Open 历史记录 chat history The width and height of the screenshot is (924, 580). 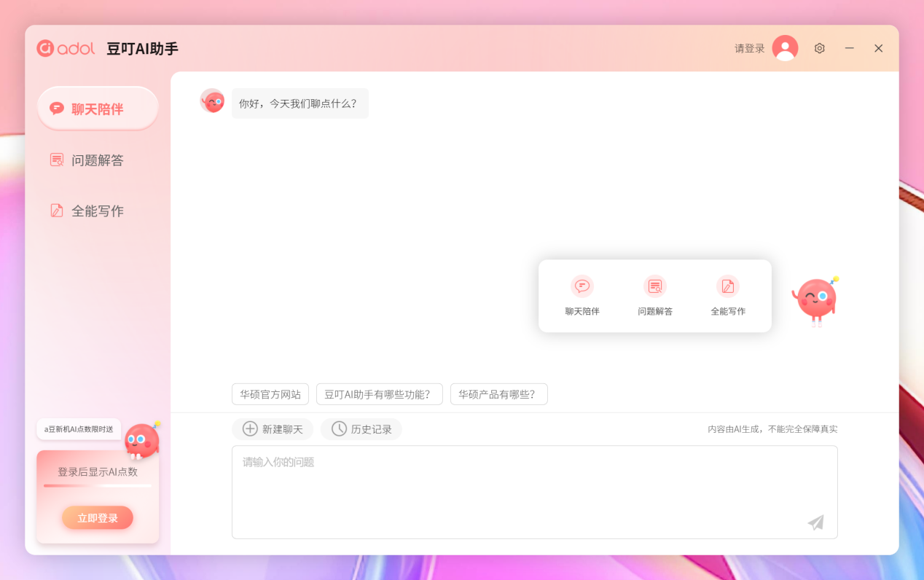361,429
